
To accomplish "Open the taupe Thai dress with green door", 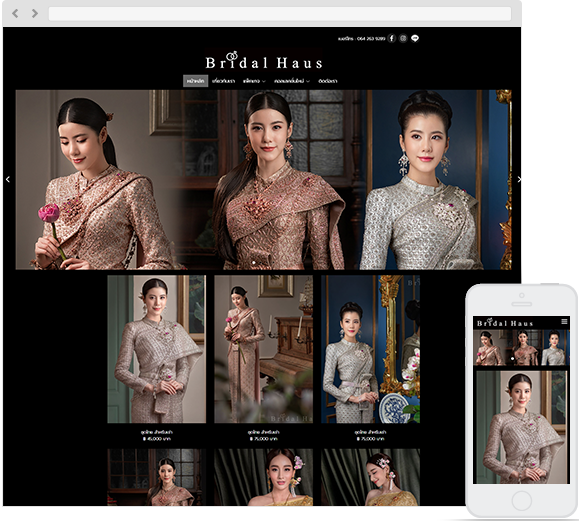I will [x=157, y=349].
